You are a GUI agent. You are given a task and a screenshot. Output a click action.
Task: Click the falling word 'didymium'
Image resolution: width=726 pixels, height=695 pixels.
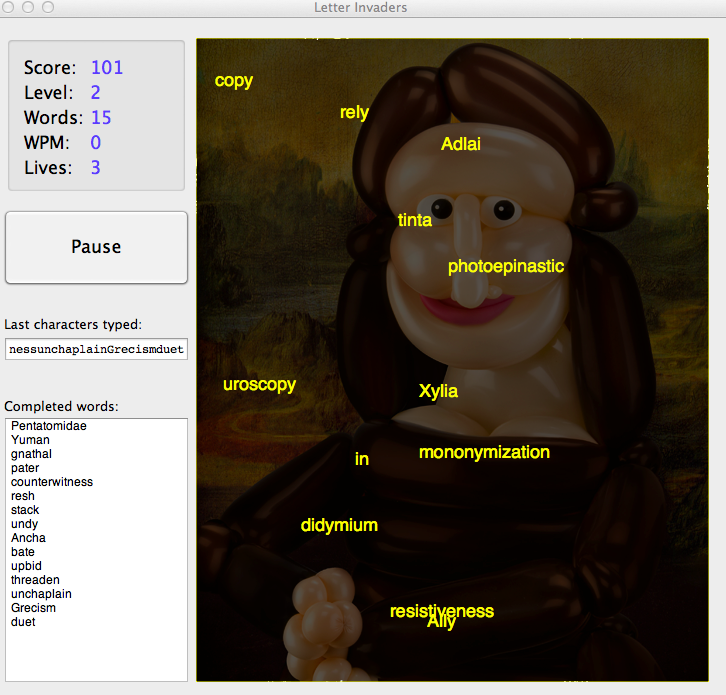point(339,526)
